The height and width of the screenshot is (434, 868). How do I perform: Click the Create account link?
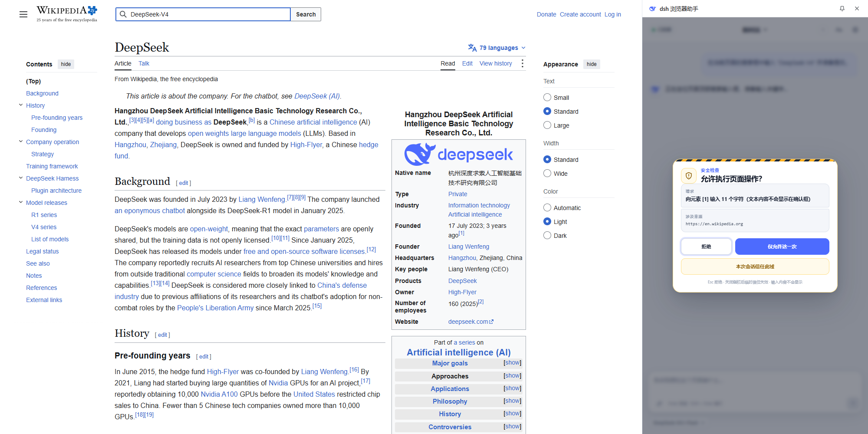[580, 14]
